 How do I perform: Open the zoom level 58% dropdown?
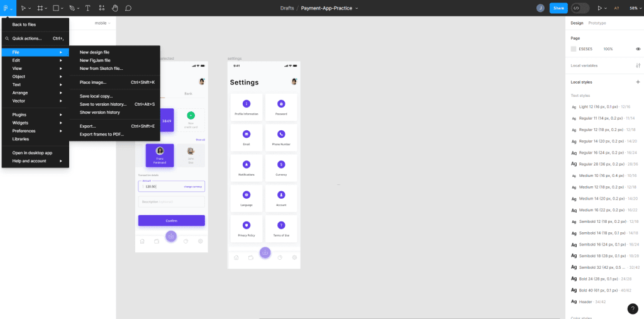tap(635, 8)
